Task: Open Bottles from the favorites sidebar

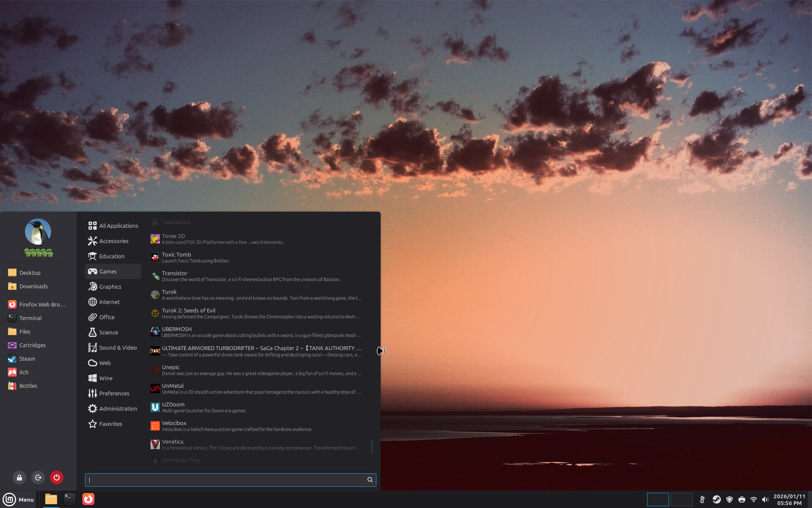Action: pos(28,386)
